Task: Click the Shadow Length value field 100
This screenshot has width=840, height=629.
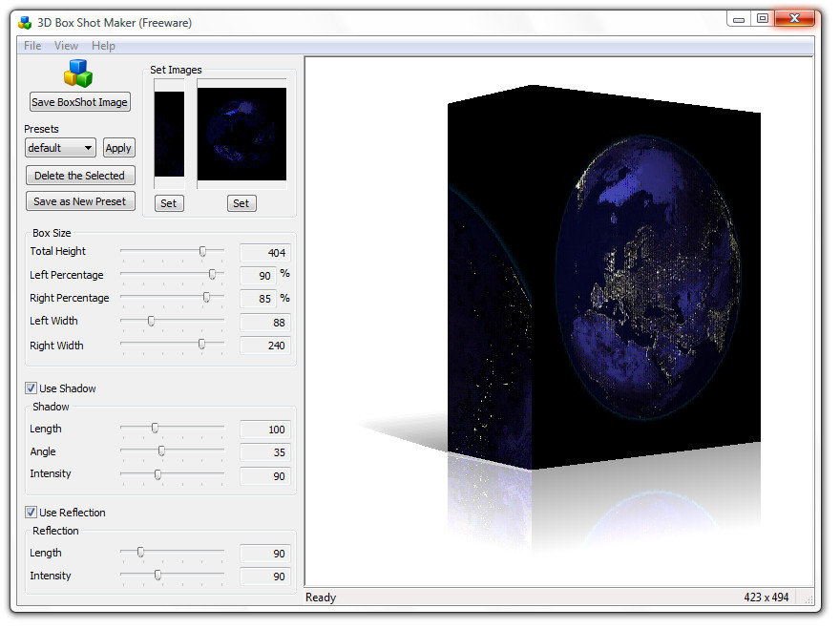Action: [265, 430]
